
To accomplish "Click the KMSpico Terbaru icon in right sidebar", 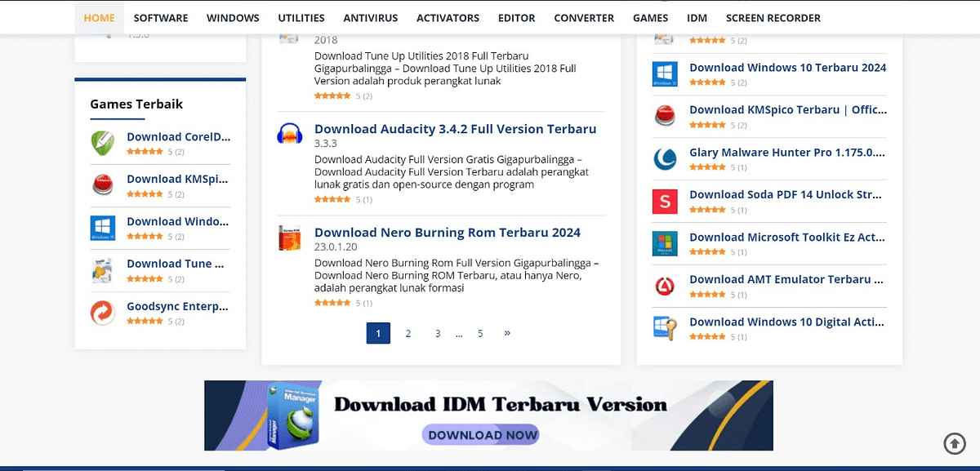I will (666, 116).
